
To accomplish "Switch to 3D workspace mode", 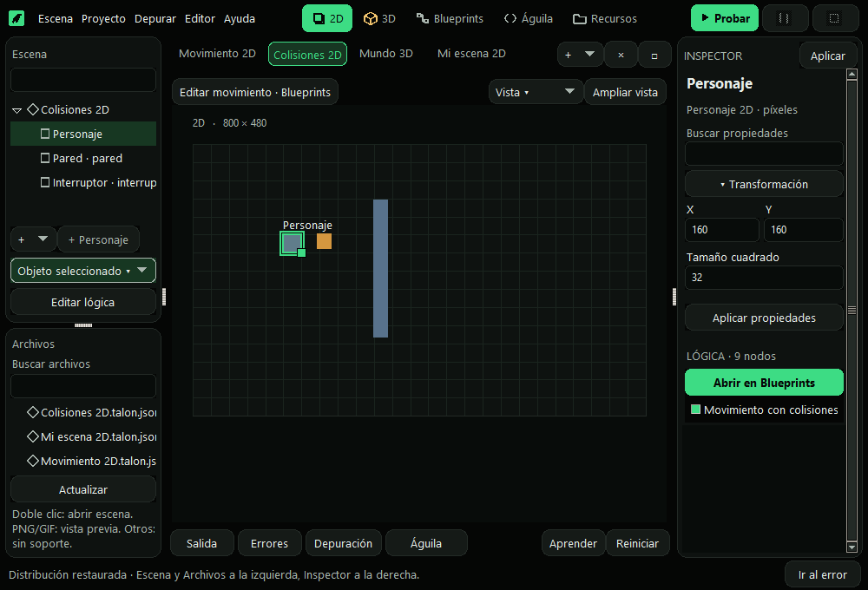I will [380, 18].
